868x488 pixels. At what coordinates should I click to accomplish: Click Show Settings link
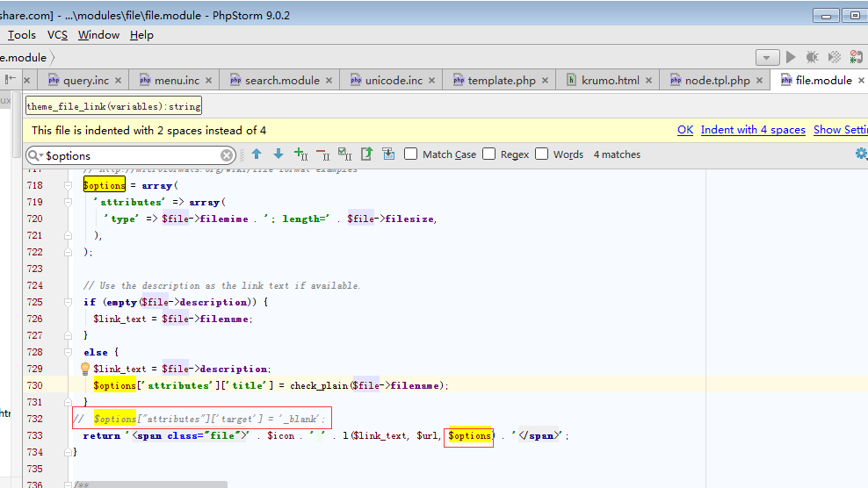tap(840, 130)
